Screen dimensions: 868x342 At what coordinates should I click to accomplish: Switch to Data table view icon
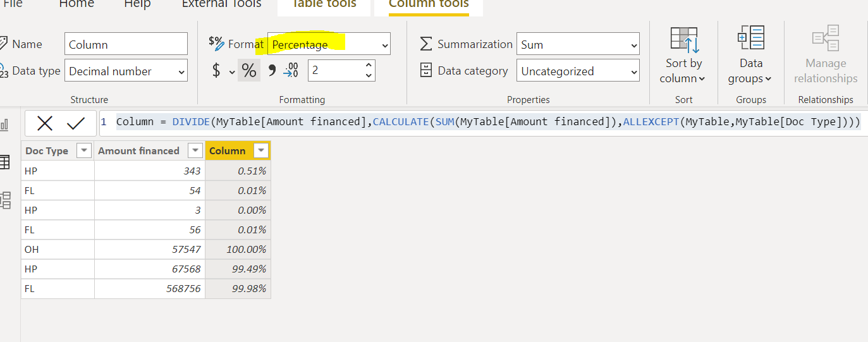4,162
